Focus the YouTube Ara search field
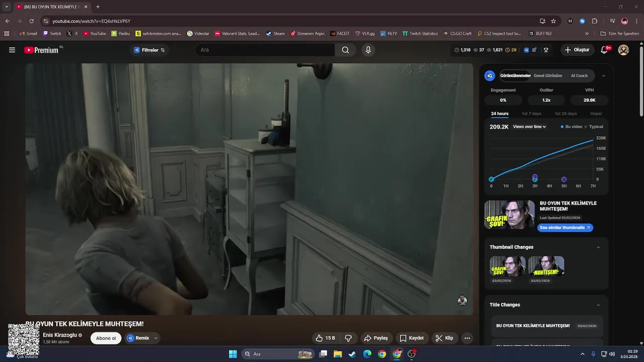 pyautogui.click(x=265, y=50)
